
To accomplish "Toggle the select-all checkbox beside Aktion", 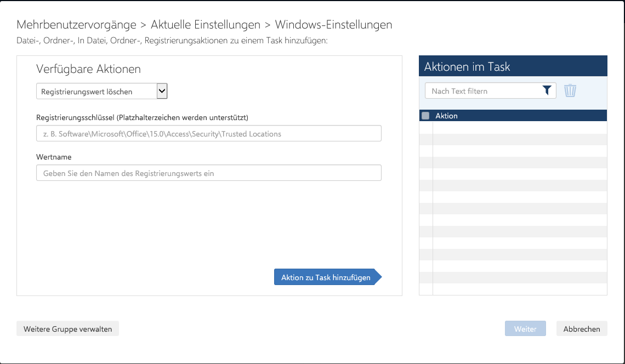I will (x=425, y=116).
